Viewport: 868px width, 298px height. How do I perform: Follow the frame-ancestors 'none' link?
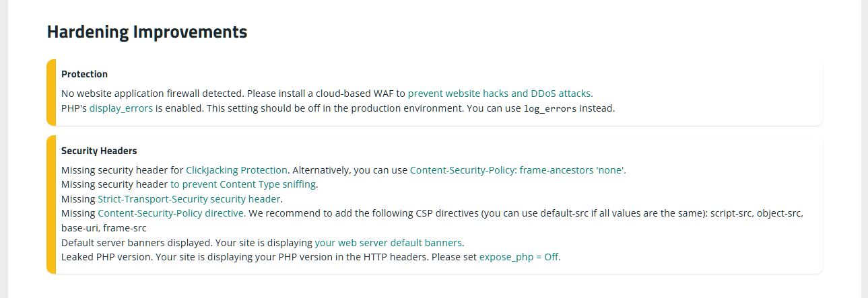tap(517, 170)
